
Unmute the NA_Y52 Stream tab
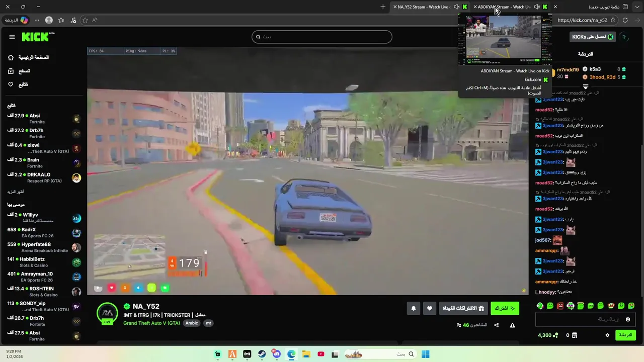(456, 7)
